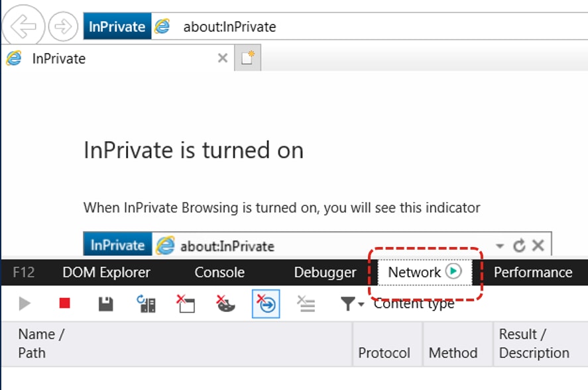Click the clear session list icon
Image resolution: width=588 pixels, height=390 pixels.
click(x=306, y=304)
